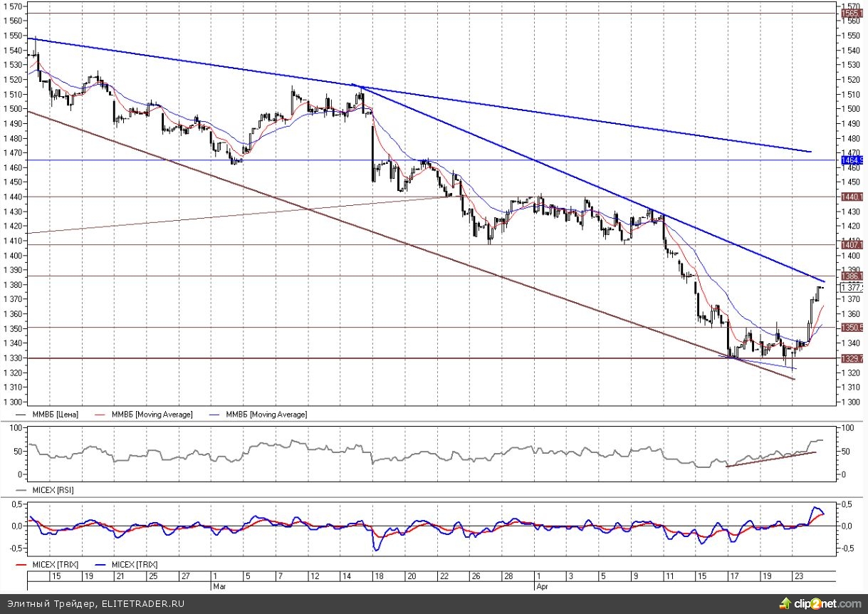The height and width of the screenshot is (614, 868).
Task: Click the red MICEX [TRIX] legend entry
Action: pos(53,564)
